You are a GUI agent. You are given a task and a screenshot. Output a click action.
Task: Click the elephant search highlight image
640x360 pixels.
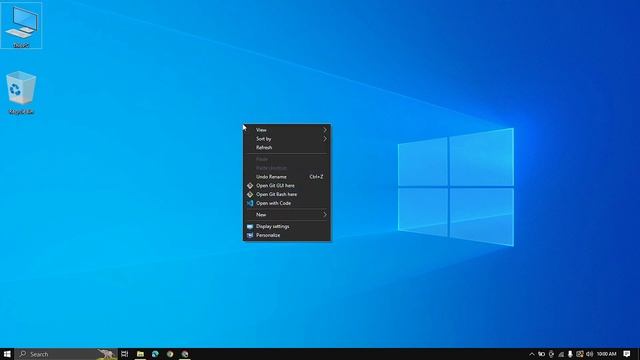[107, 354]
